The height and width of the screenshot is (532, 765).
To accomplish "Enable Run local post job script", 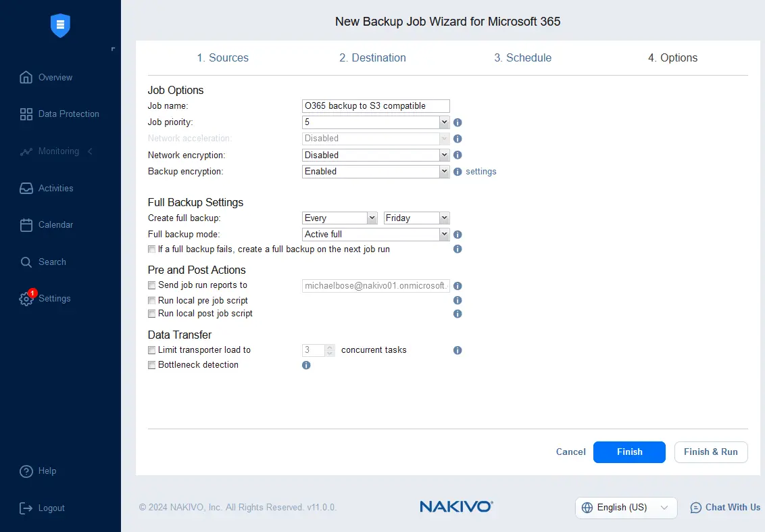I will pyautogui.click(x=152, y=314).
